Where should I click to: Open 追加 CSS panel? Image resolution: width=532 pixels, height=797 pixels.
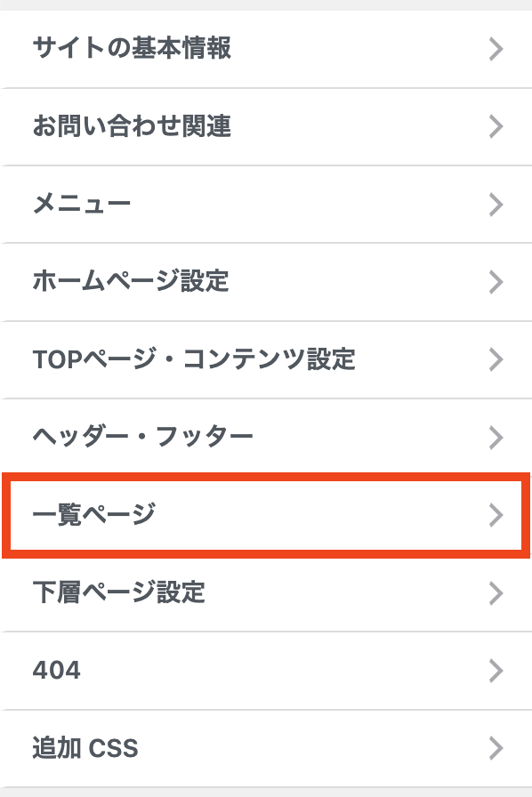(266, 748)
